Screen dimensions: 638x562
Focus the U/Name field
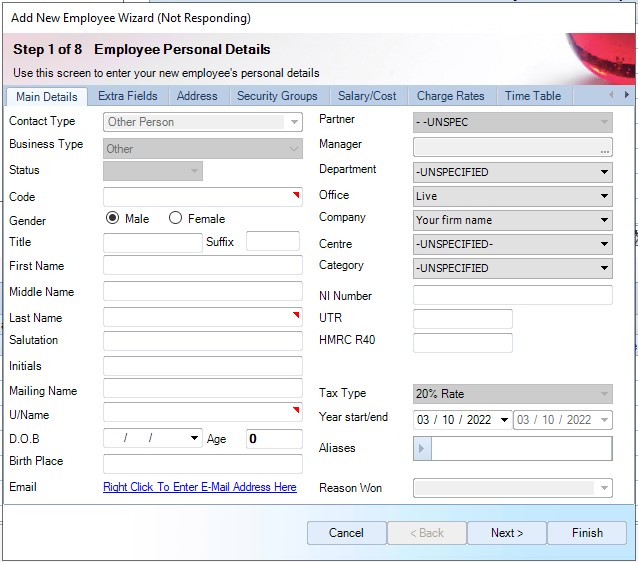tap(203, 412)
